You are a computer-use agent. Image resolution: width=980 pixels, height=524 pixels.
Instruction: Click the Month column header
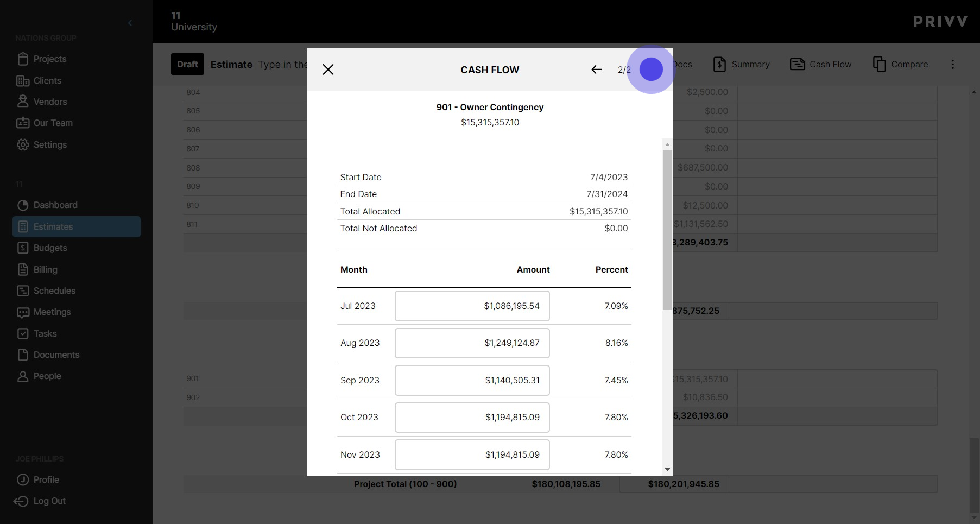click(354, 269)
